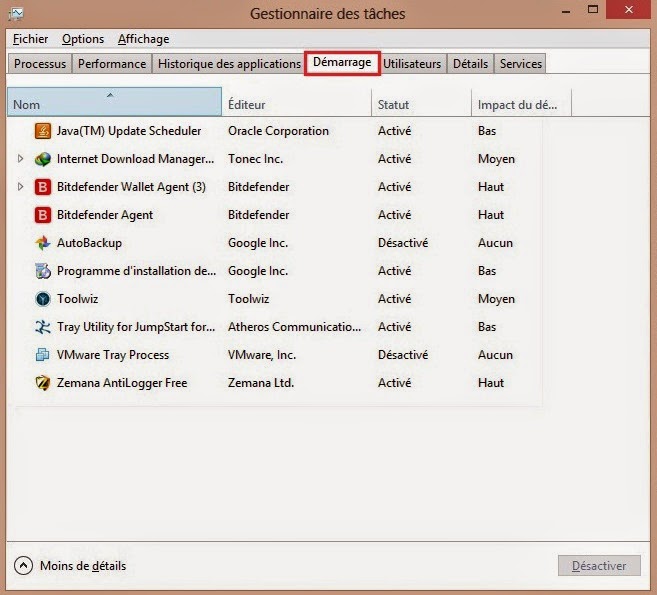Click the Activé status of Bitdefender Agent
The width and height of the screenshot is (657, 595).
coord(394,215)
